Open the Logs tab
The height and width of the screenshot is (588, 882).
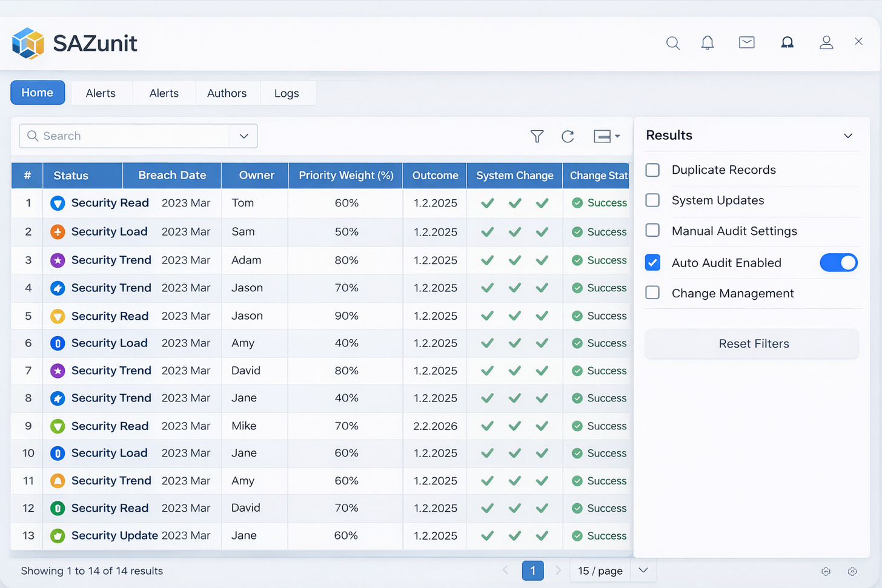(x=287, y=93)
